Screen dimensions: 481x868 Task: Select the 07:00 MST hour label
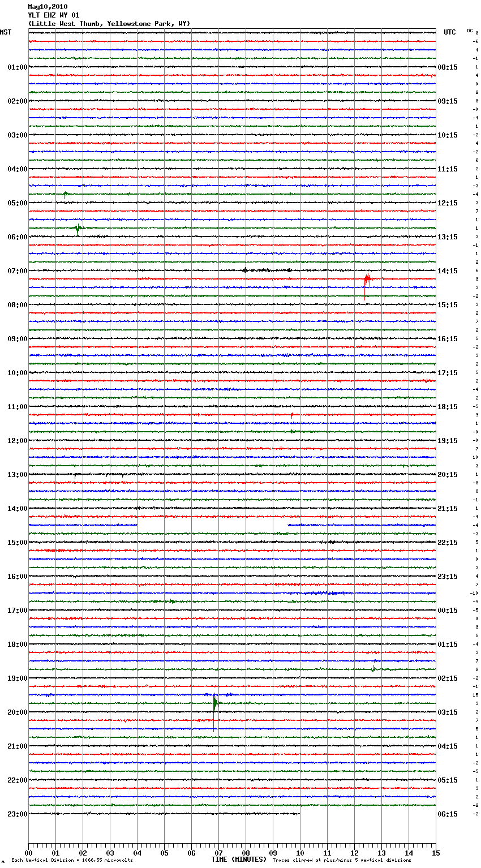[x=18, y=271]
